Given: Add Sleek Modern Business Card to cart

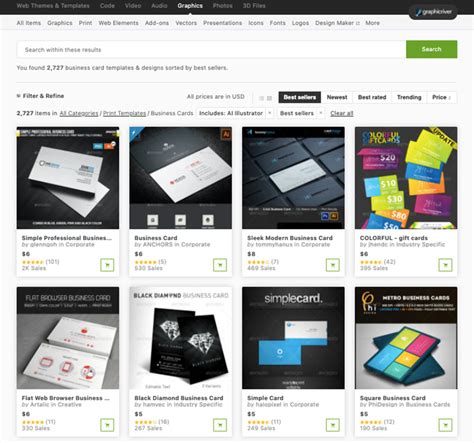Looking at the screenshot, I should (333, 265).
